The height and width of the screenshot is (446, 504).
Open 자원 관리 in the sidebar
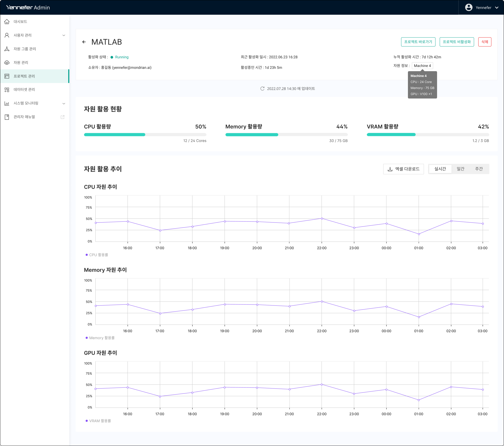point(21,63)
